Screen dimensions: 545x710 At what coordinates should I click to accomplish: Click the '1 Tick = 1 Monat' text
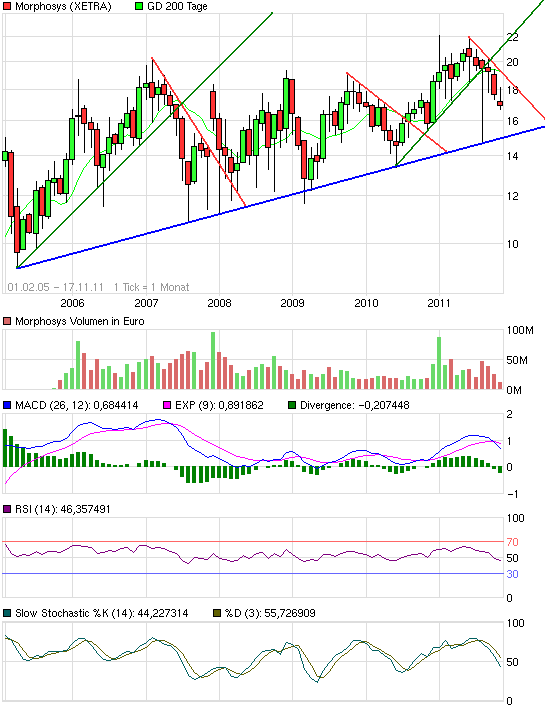tap(152, 287)
